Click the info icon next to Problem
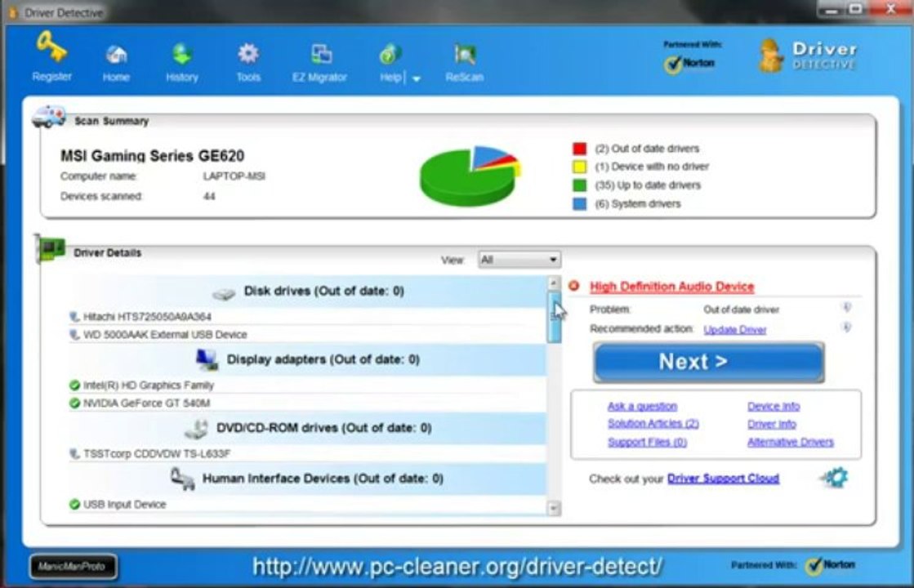 pos(848,307)
